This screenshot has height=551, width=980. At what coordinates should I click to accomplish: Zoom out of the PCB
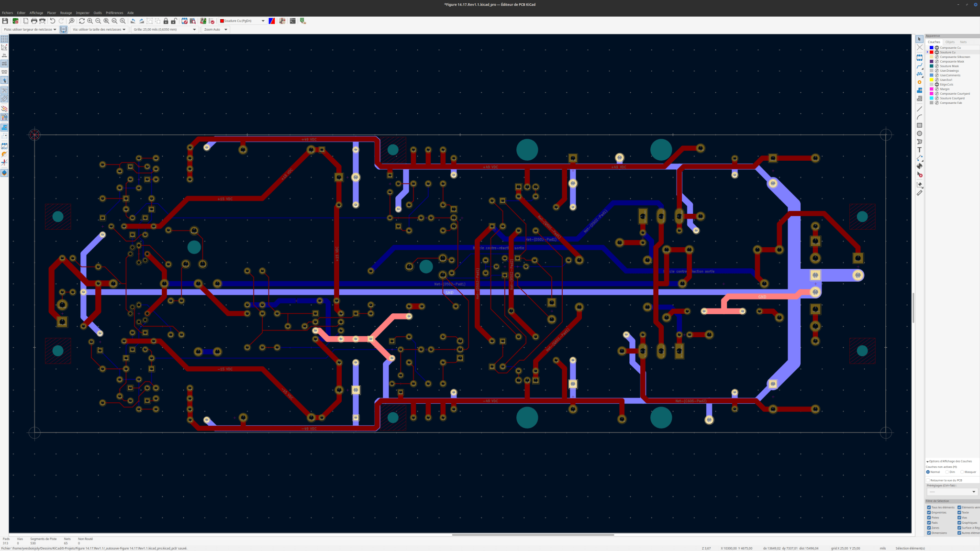click(x=98, y=21)
